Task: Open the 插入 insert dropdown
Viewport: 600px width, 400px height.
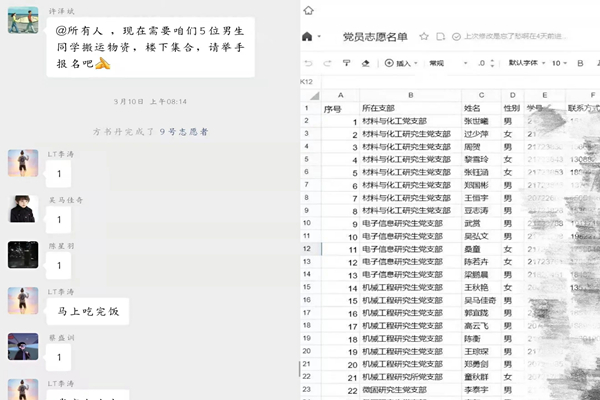Action: pyautogui.click(x=402, y=62)
